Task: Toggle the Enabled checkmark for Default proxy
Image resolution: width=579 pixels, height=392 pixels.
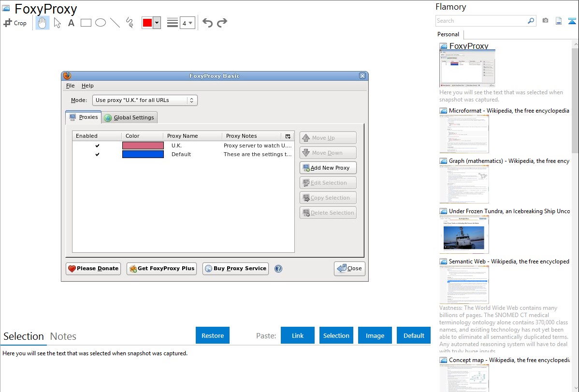Action: (x=98, y=155)
